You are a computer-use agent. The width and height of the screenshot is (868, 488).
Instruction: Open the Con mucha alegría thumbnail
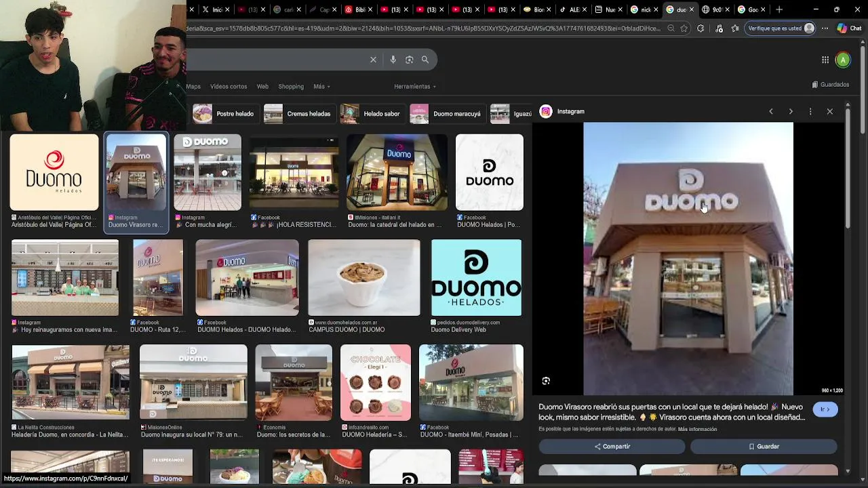pyautogui.click(x=208, y=173)
